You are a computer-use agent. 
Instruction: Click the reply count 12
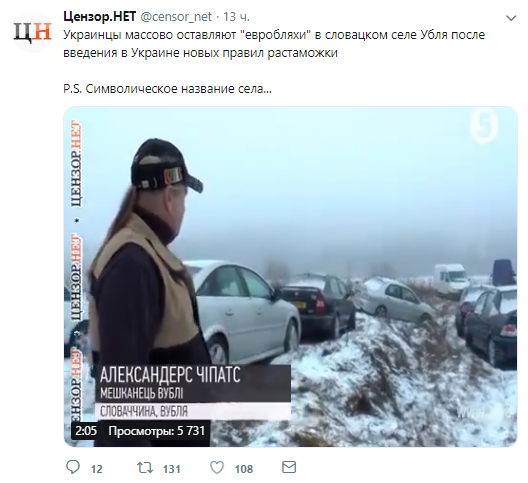(x=97, y=469)
